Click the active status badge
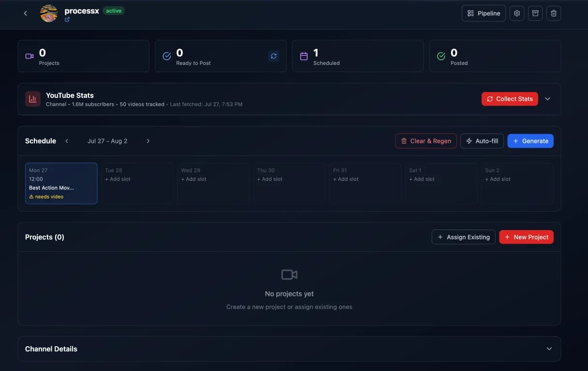 pos(114,11)
